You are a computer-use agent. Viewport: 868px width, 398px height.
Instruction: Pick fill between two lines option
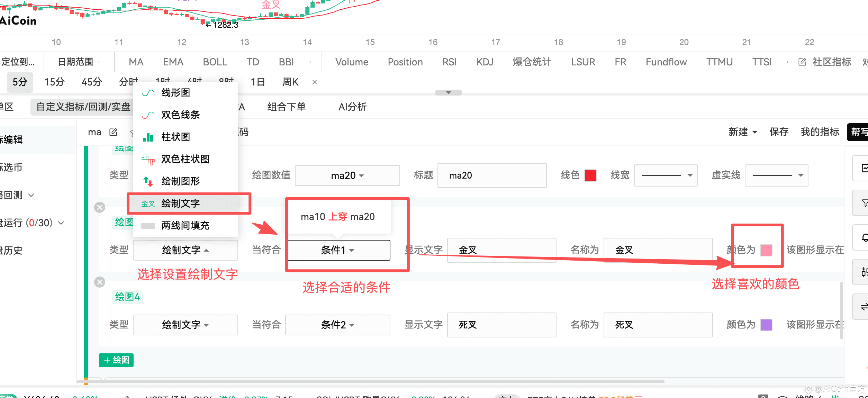185,226
